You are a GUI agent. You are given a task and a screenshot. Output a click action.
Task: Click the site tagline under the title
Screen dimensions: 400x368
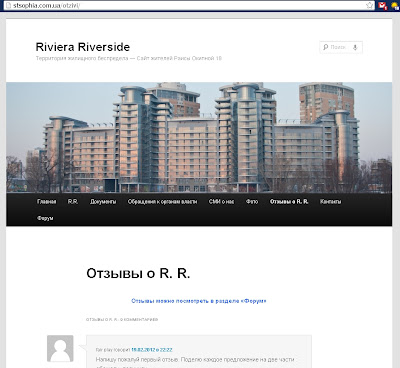(x=129, y=58)
